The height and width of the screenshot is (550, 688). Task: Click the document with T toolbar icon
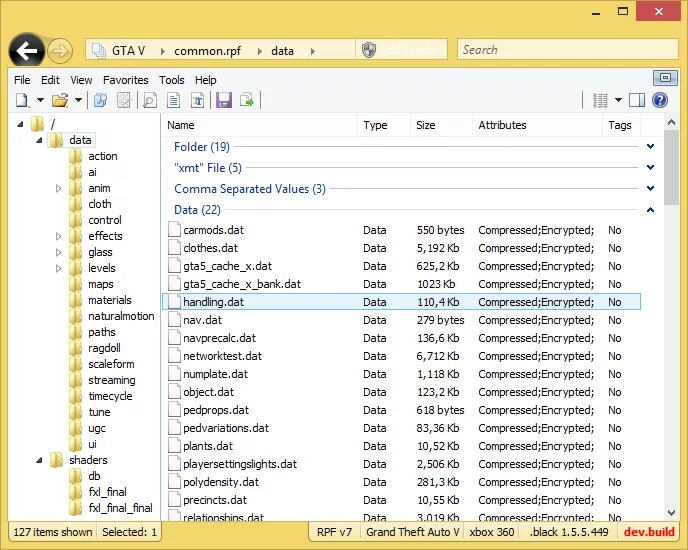[x=197, y=101]
